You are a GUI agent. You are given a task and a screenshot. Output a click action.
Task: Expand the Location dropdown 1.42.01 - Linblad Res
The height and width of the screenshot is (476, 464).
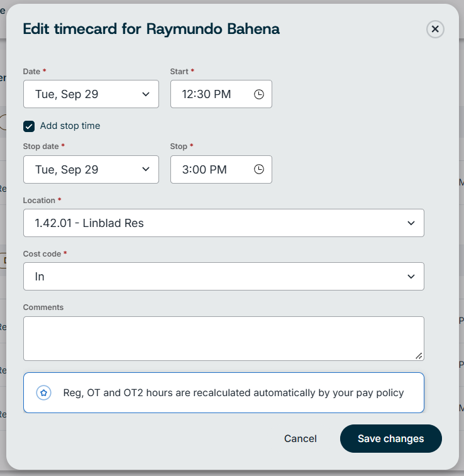coord(224,223)
